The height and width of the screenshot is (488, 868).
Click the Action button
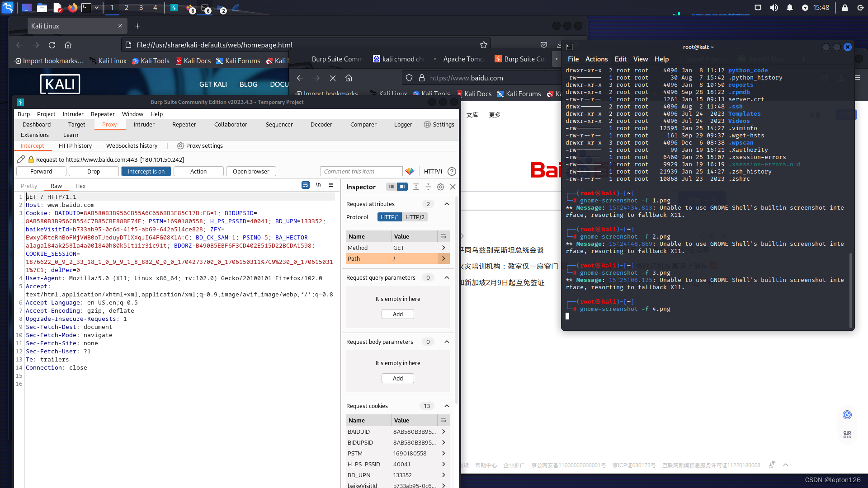[198, 171]
